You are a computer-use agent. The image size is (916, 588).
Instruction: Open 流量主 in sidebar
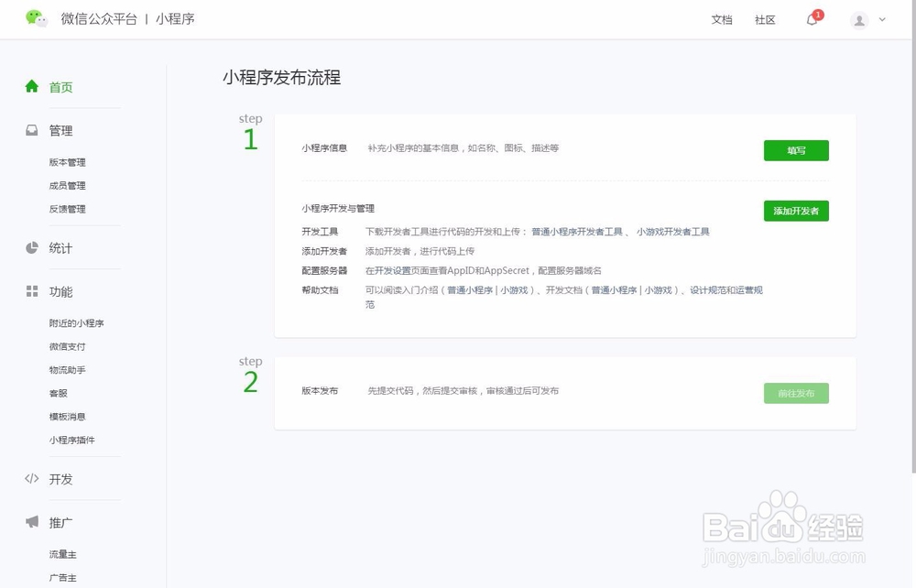62,554
